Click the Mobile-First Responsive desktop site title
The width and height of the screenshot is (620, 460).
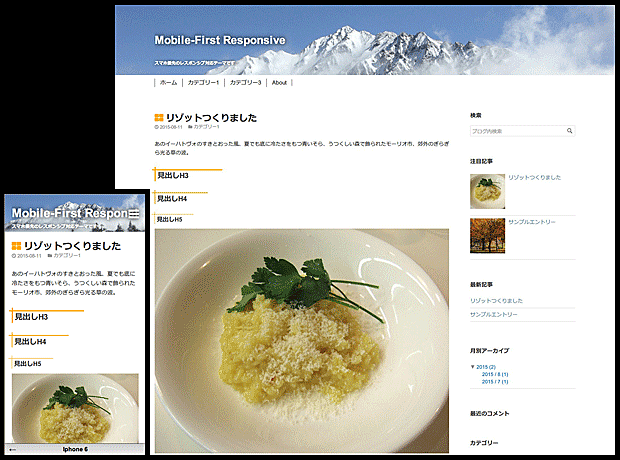point(220,40)
